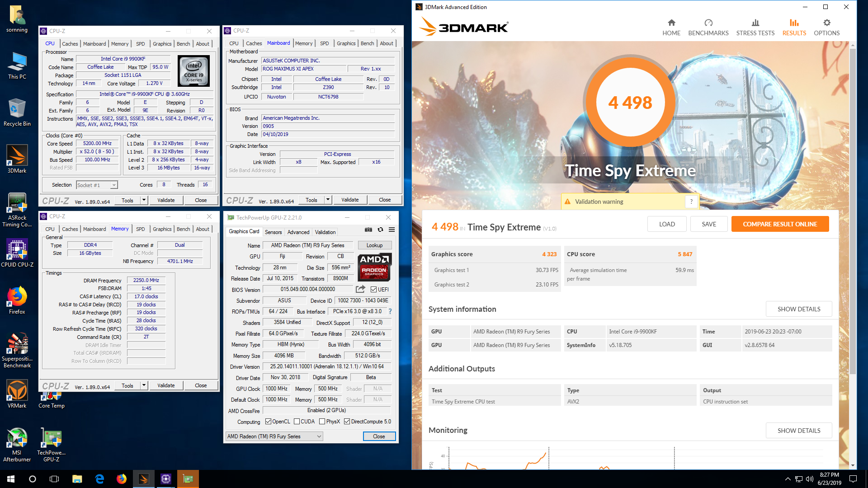Open the GPU-Z hamburger menu
This screenshot has width=868, height=488.
pyautogui.click(x=392, y=230)
